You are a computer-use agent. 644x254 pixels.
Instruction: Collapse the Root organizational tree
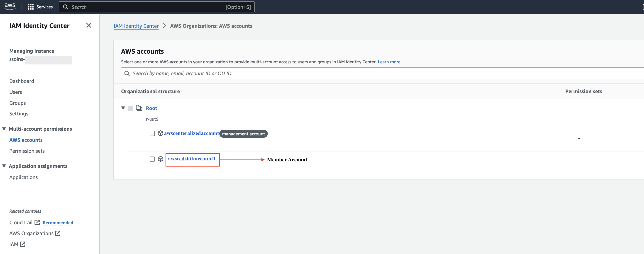point(123,108)
